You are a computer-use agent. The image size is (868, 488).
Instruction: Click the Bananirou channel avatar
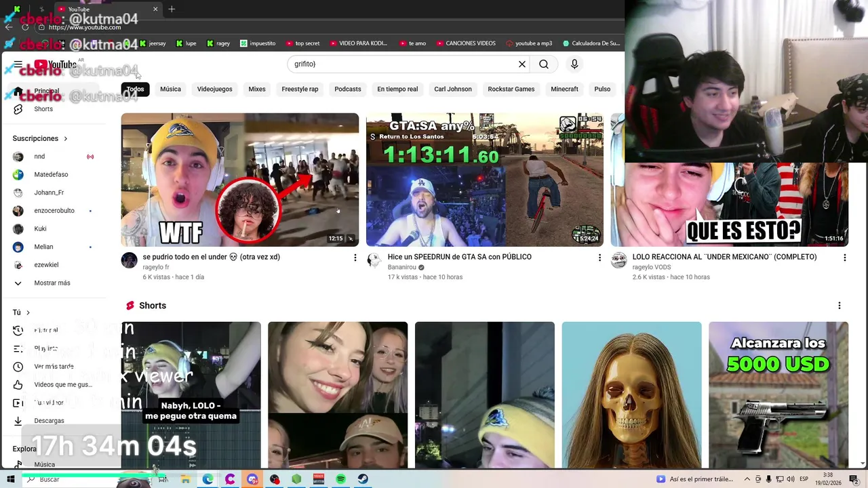[374, 260]
